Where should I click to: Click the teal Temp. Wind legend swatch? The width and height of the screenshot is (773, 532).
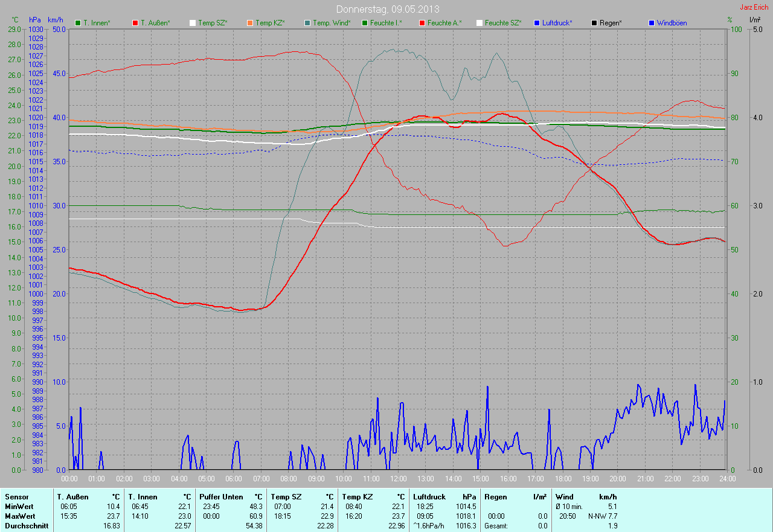click(307, 23)
